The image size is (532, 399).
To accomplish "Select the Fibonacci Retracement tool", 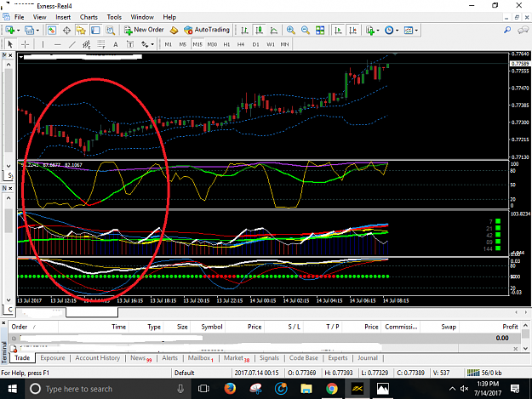I will point(101,44).
